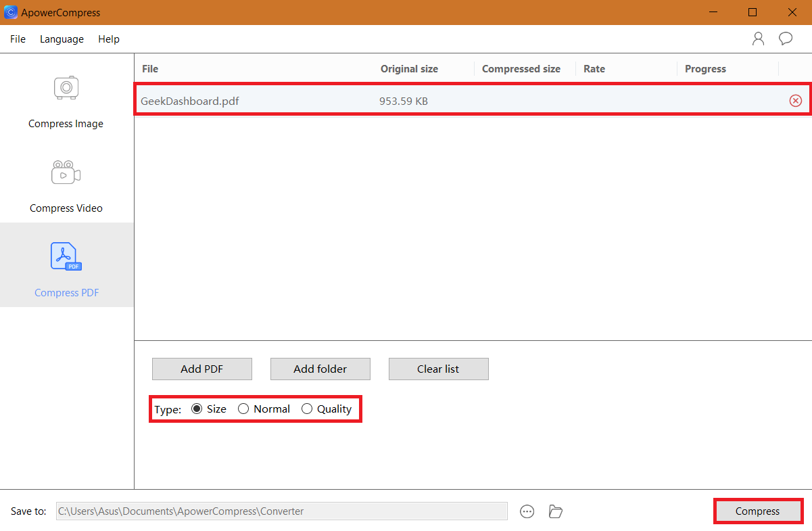Click the ellipsis to change save location
Viewport: 812px width, 531px height.
pos(527,511)
